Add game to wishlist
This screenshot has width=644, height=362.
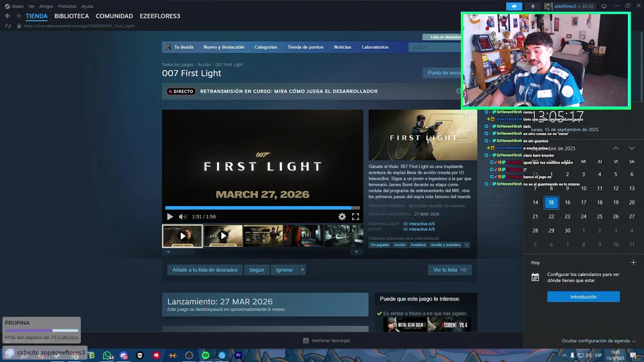pos(205,270)
